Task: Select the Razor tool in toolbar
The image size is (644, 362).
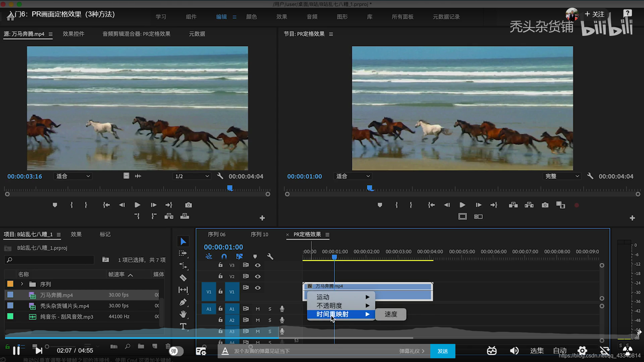Action: [183, 278]
